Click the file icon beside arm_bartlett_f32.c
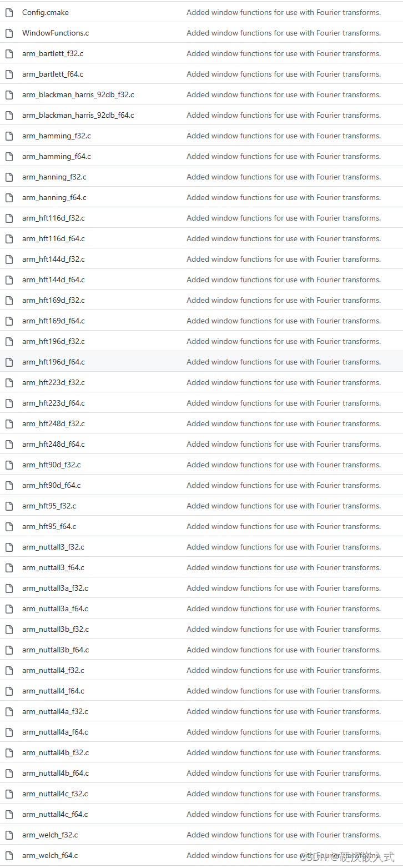The height and width of the screenshot is (868, 403). pyautogui.click(x=9, y=53)
